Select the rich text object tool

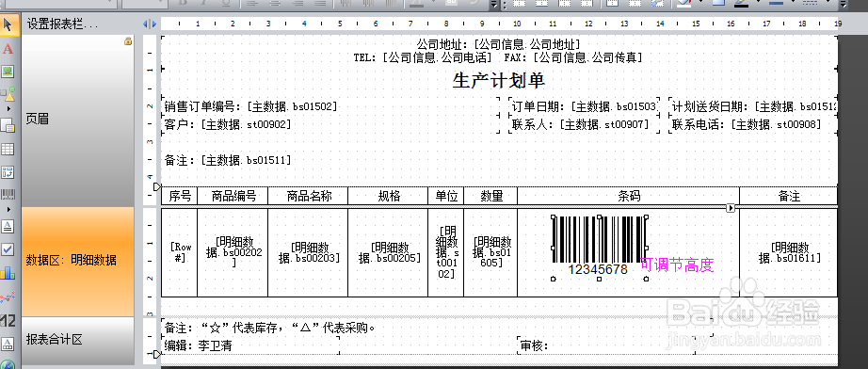tap(8, 226)
